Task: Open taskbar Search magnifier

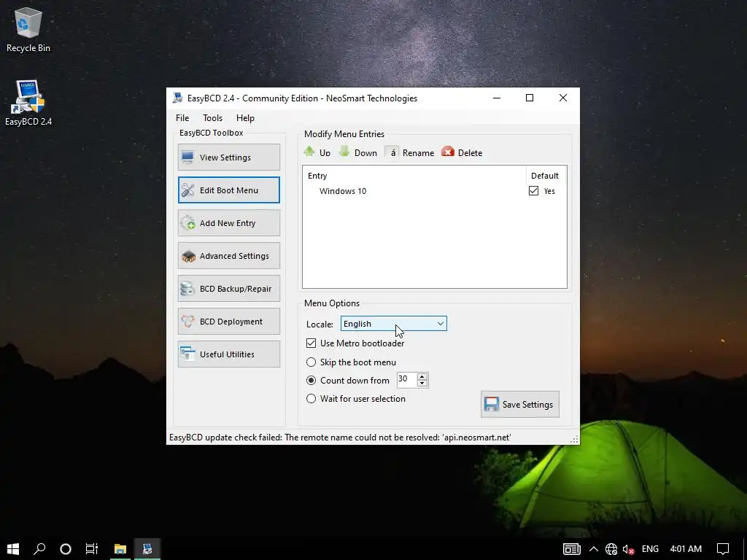Action: click(39, 548)
